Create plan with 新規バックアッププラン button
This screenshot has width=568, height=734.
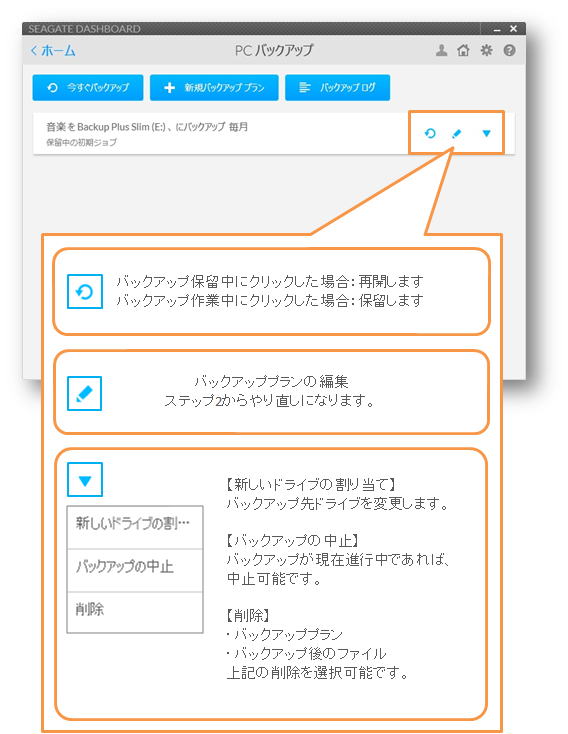214,88
